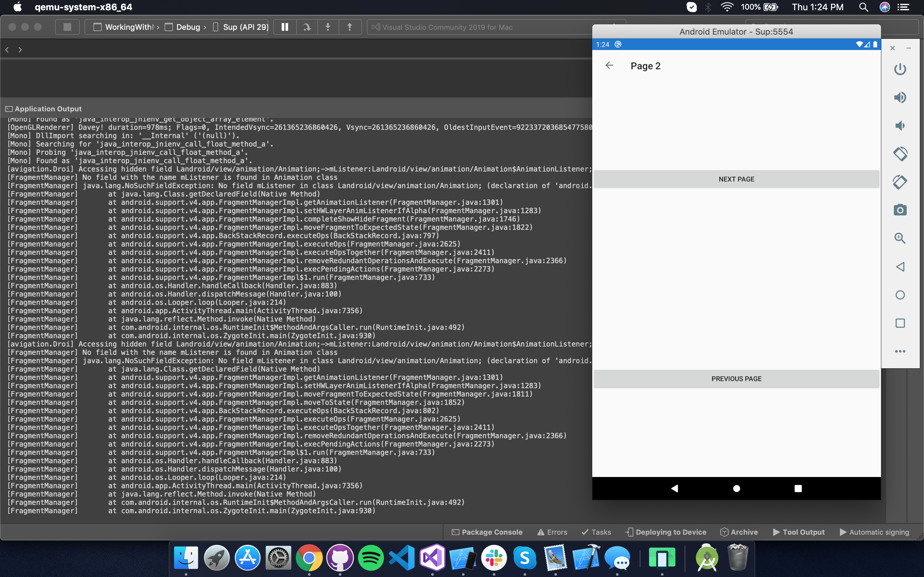Take emulator screenshot with camera icon

coord(900,210)
